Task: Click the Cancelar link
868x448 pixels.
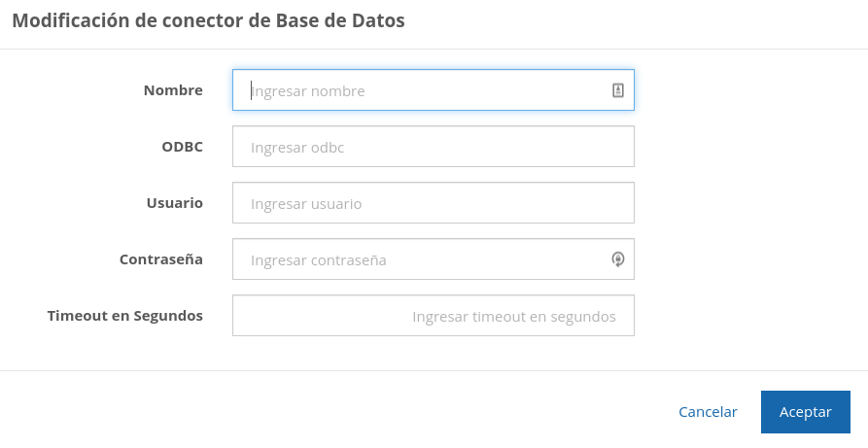Action: [x=708, y=412]
